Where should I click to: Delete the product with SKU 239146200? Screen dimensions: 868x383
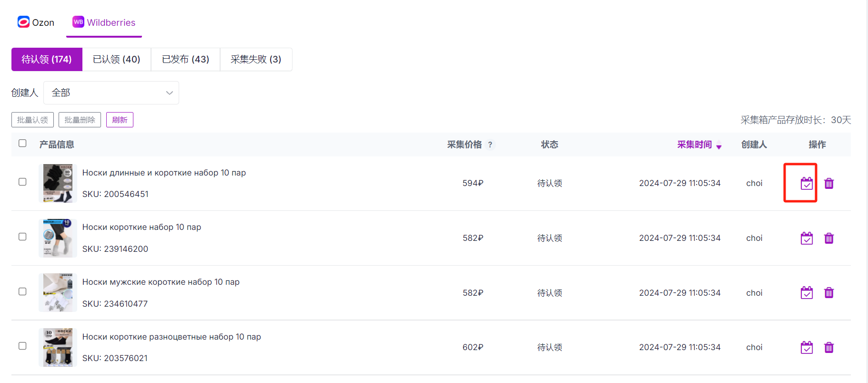pyautogui.click(x=829, y=238)
